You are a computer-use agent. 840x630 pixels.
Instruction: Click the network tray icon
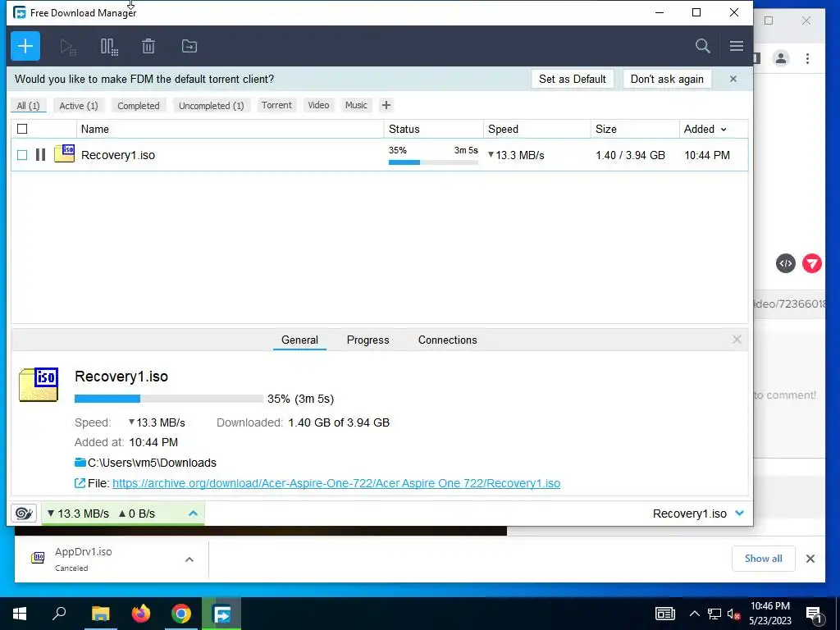tap(714, 614)
